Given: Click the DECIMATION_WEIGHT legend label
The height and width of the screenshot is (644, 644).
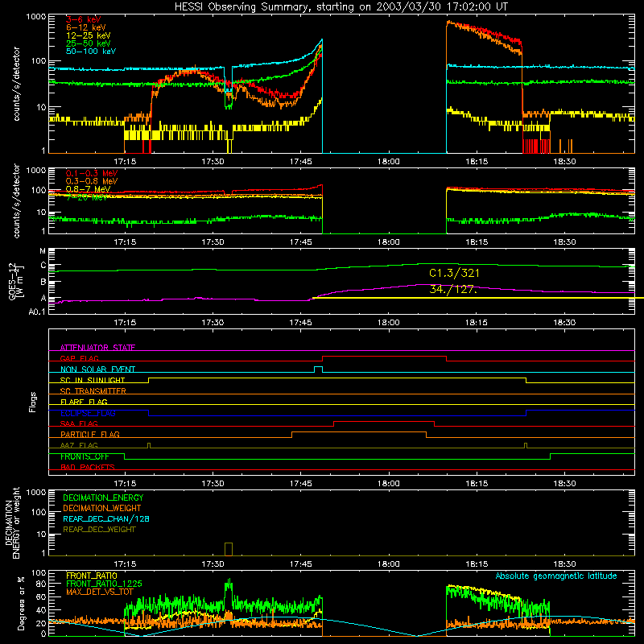Looking at the screenshot, I should tap(102, 508).
